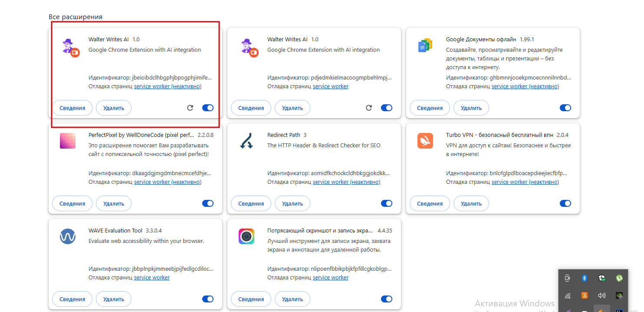Open Сведения for Redirect Path
Viewport: 644px width, 312px height.
click(x=251, y=203)
